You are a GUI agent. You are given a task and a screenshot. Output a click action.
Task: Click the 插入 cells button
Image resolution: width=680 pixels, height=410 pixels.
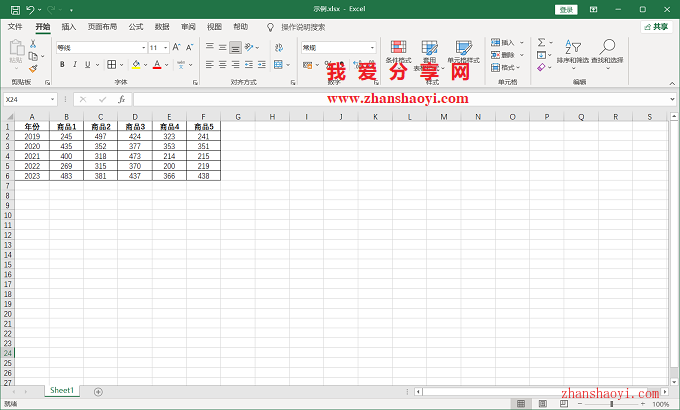(507, 42)
